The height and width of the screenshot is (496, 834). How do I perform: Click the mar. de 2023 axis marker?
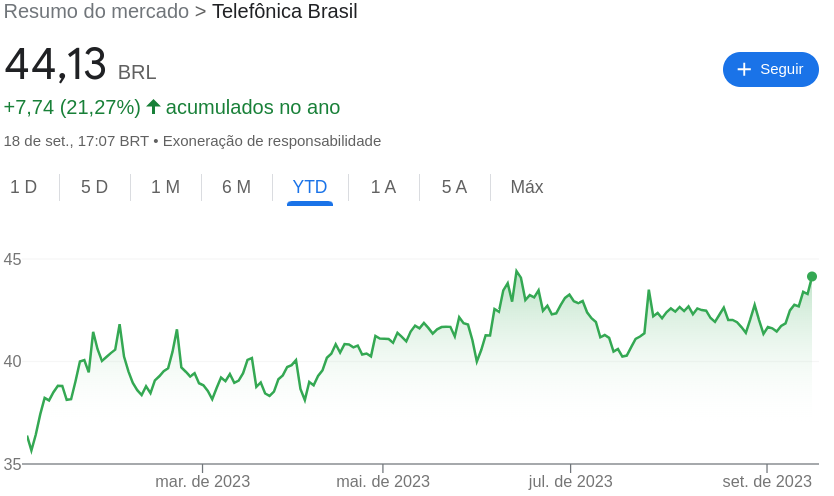202,481
